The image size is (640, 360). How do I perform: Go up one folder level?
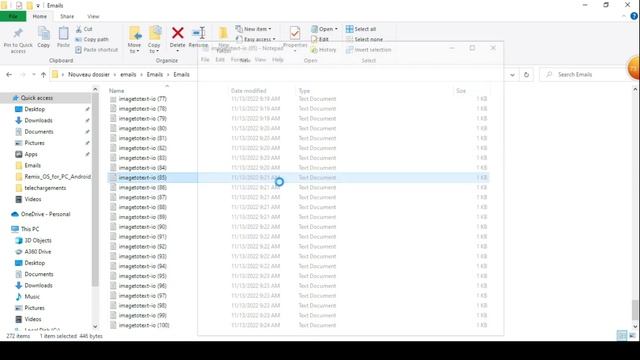click(x=43, y=75)
